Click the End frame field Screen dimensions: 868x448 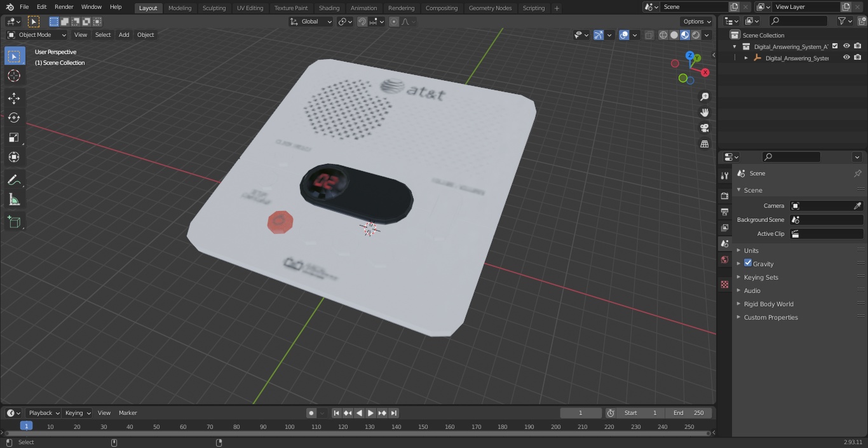tap(688, 413)
